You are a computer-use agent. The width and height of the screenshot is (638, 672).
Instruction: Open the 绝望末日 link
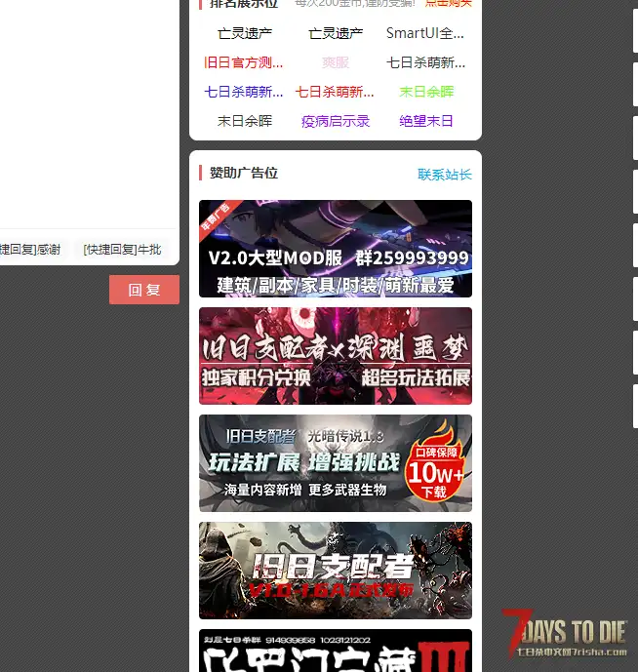426,121
